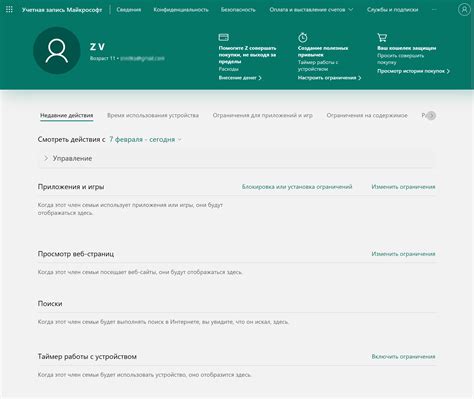Expand the Управление section
The width and height of the screenshot is (474, 399).
(237, 158)
